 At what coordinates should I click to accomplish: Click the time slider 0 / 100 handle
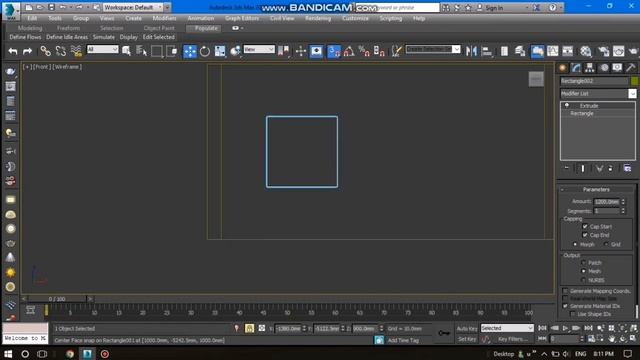point(57,299)
